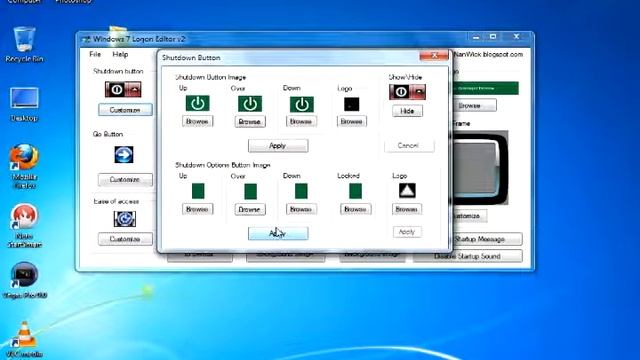Click the Show/Hide shutdown button preview
The height and width of the screenshot is (360, 640).
[407, 92]
